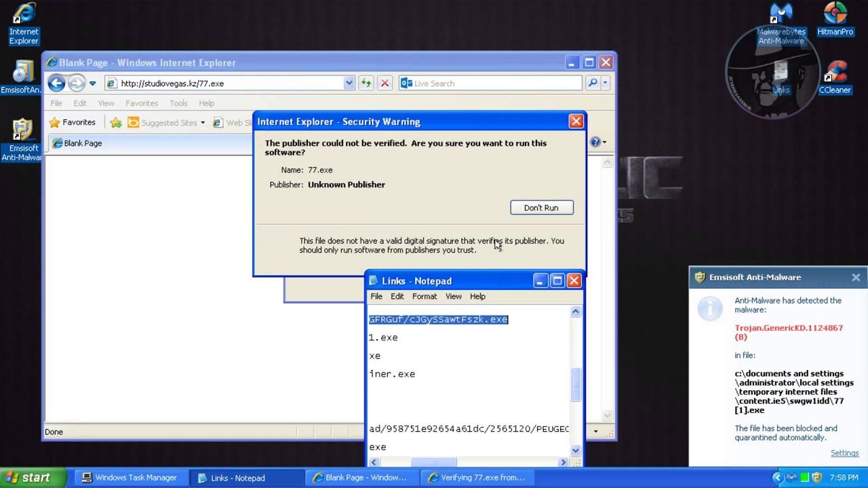Click the PEUGEC link line in Notepad
The height and width of the screenshot is (488, 868).
469,429
